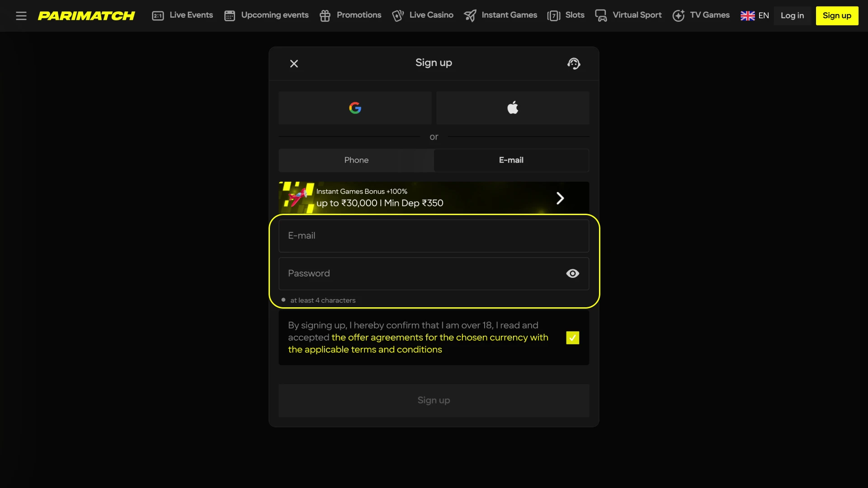Switch to the Phone tab
Viewport: 868px width, 488px height.
[x=356, y=160]
